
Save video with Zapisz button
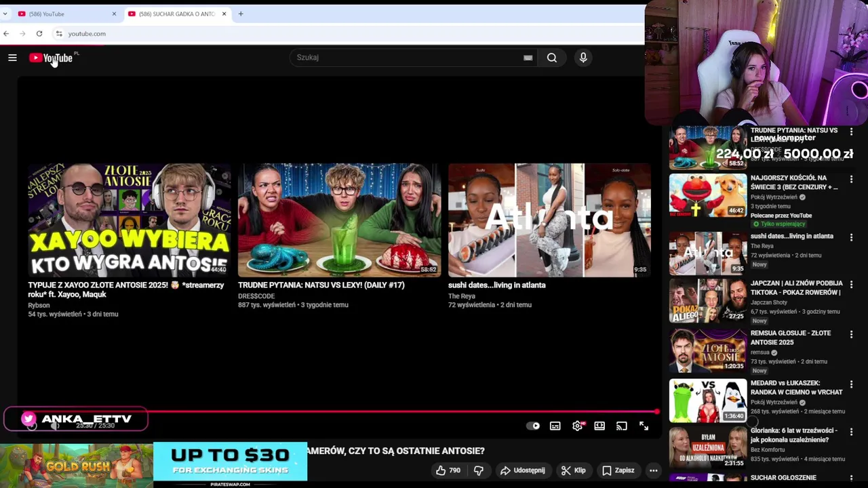tap(618, 470)
